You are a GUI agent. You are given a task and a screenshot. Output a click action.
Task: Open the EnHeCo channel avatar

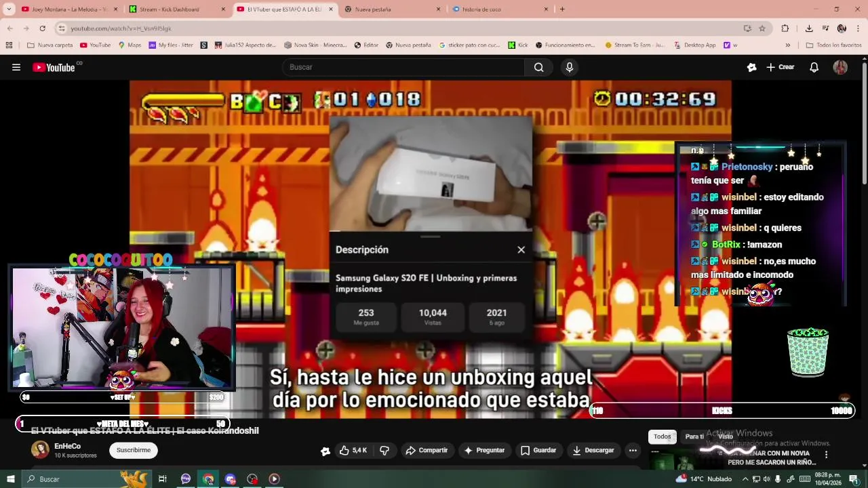pyautogui.click(x=40, y=449)
